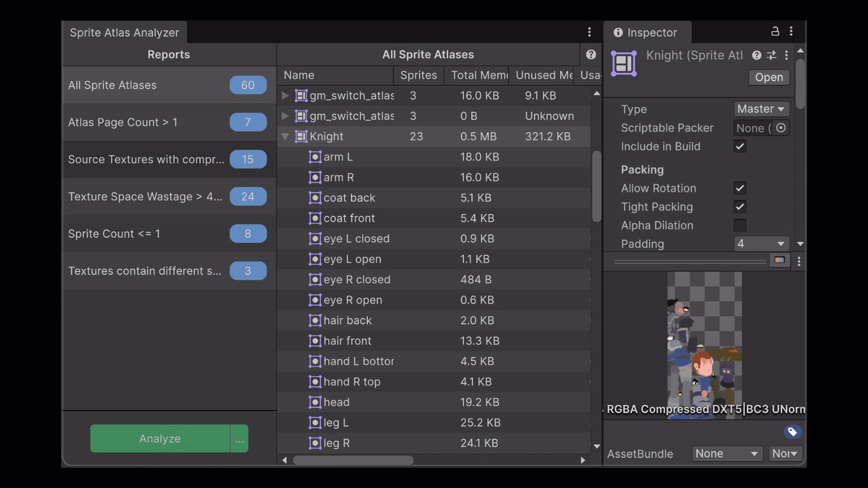Uncheck Allow Rotation option
868x488 pixels.
(x=740, y=188)
